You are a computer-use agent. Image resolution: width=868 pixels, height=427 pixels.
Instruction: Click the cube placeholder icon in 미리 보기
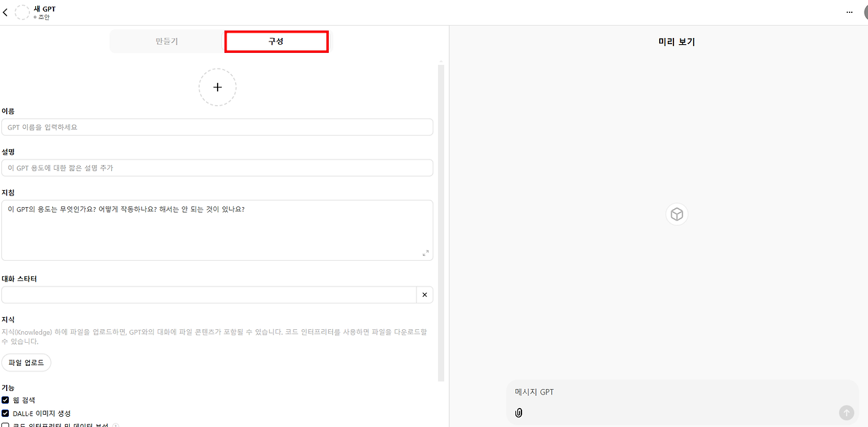(676, 214)
